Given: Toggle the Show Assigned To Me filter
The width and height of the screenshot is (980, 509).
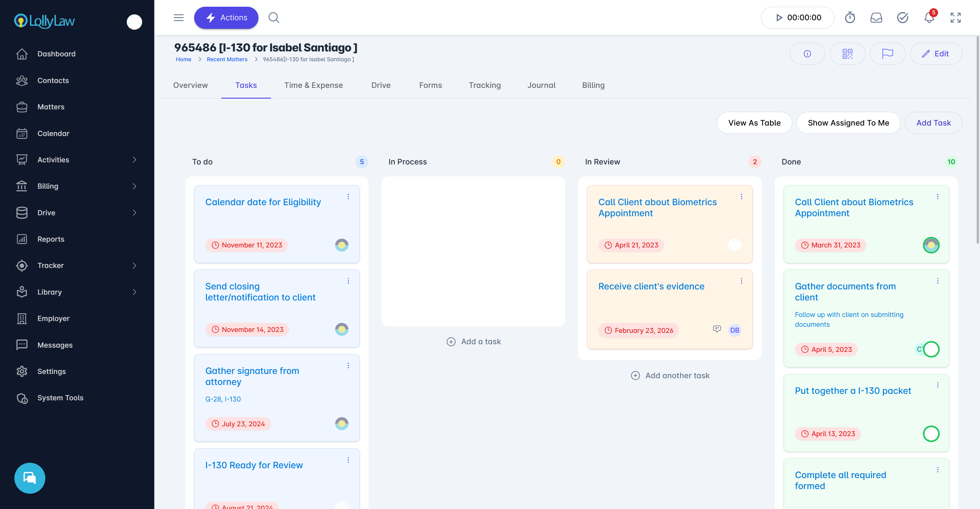Looking at the screenshot, I should coord(848,123).
